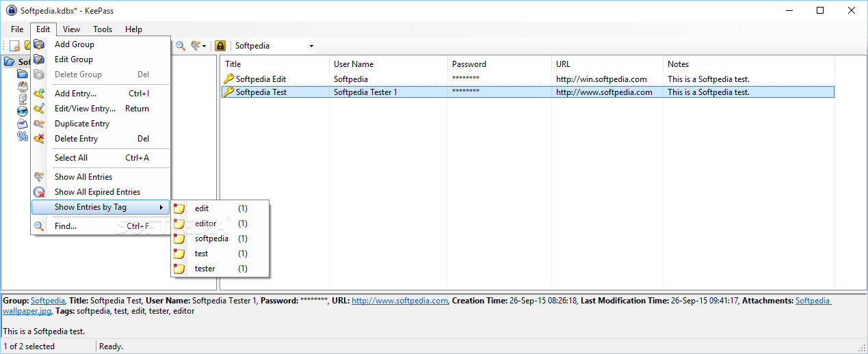Open the Tools menu
This screenshot has height=354, width=868.
(x=103, y=29)
